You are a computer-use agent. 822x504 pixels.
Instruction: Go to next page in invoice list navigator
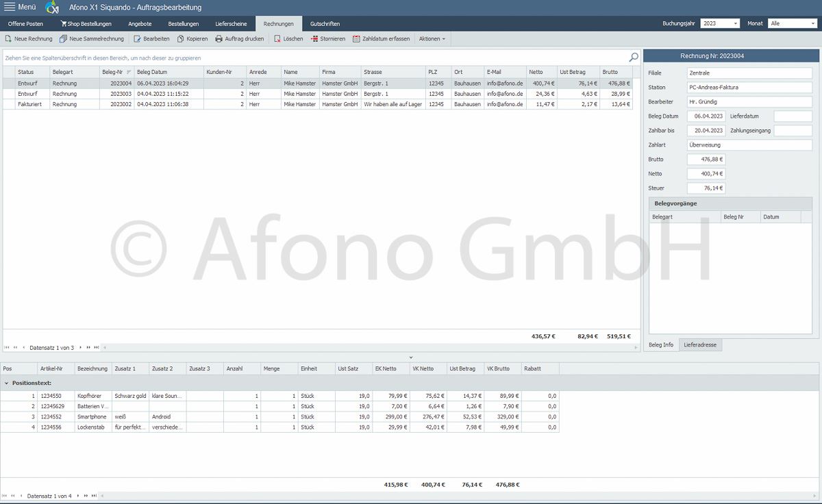pyautogui.click(x=88, y=347)
